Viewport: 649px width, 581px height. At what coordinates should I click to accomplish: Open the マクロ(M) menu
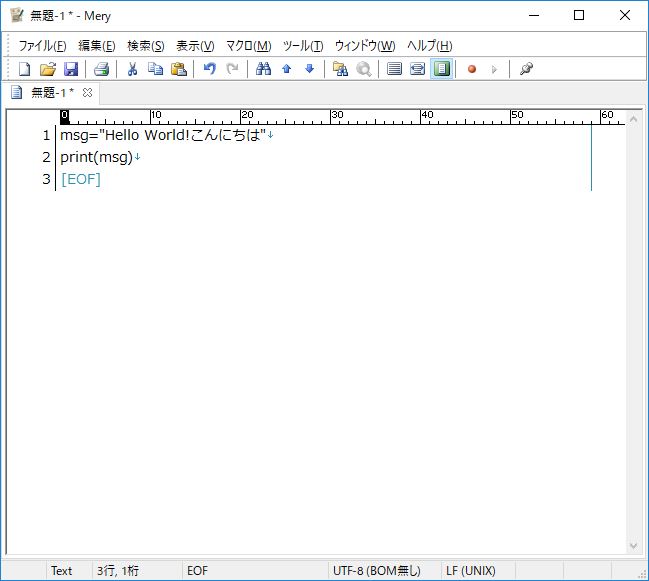tap(249, 46)
